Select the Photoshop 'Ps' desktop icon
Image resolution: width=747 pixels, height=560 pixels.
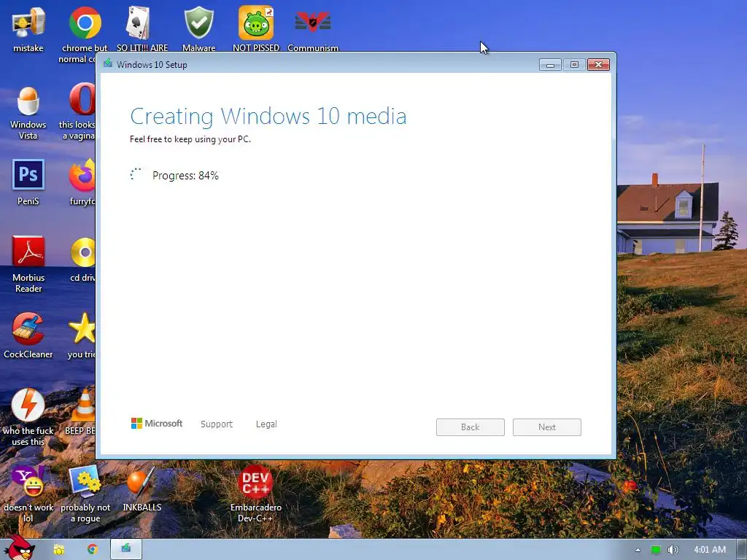(x=28, y=174)
